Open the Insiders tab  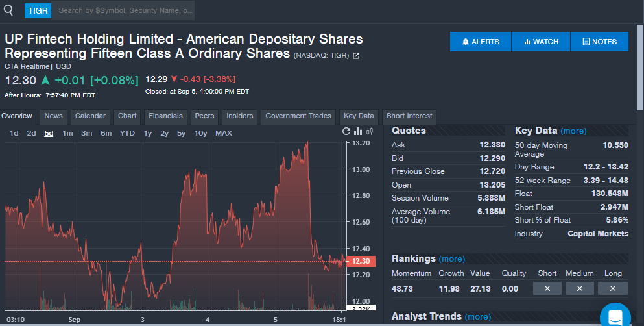(240, 116)
